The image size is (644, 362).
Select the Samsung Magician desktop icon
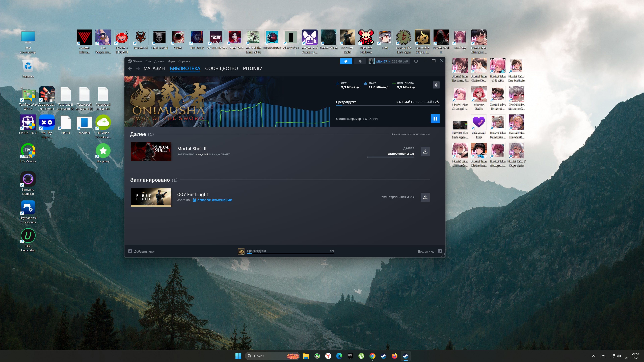(28, 183)
